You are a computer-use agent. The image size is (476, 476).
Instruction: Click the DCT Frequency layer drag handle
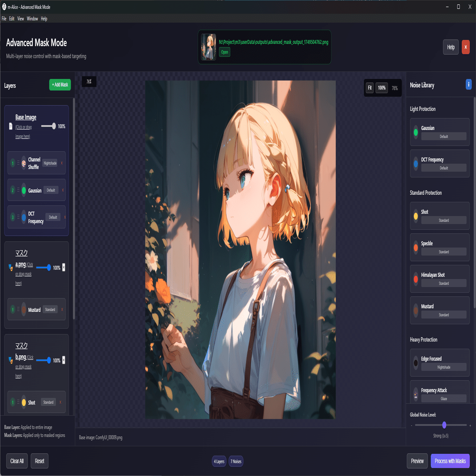click(18, 217)
